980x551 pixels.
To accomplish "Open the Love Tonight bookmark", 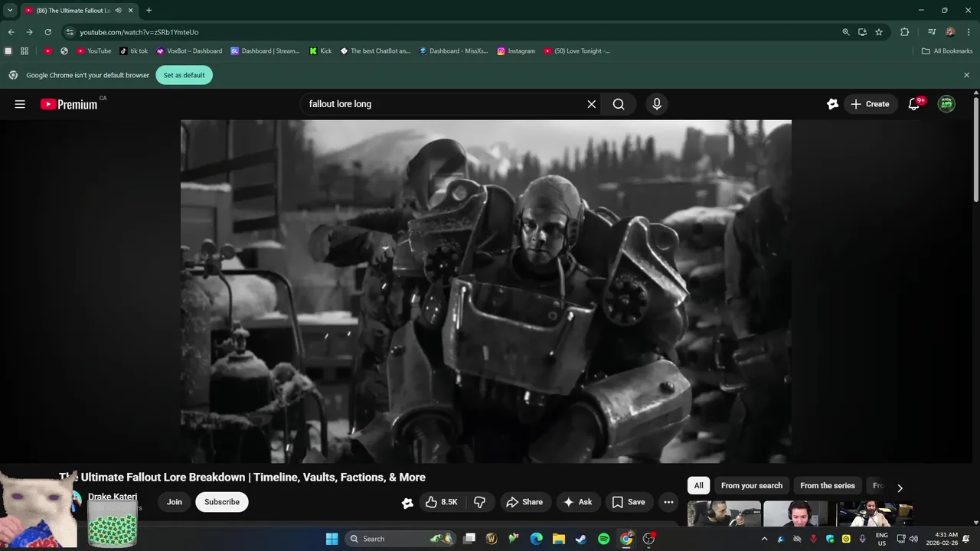I will pos(577,51).
